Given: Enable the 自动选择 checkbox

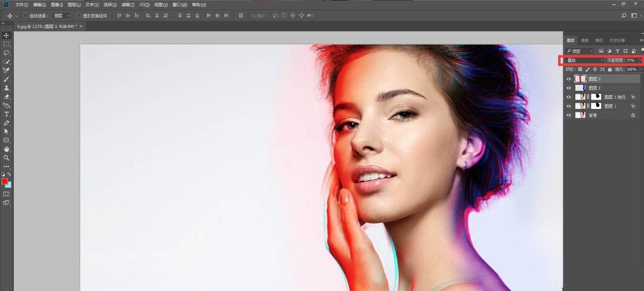Looking at the screenshot, I should pyautogui.click(x=25, y=16).
